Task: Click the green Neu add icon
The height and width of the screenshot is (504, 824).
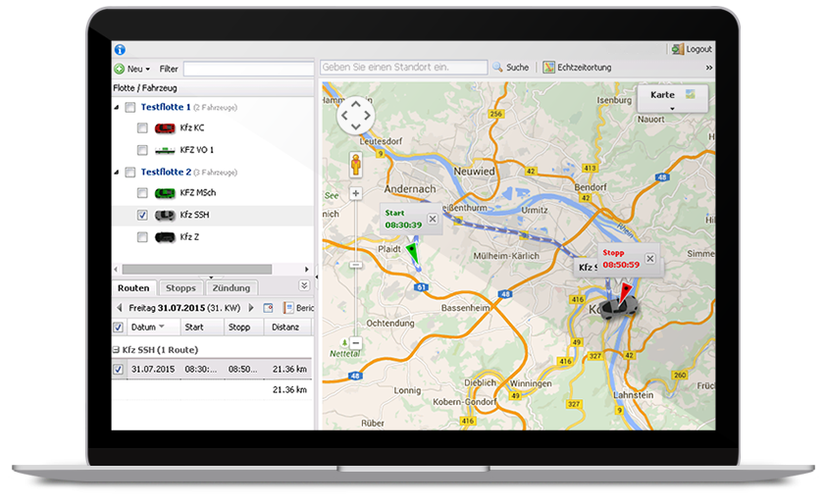Action: click(x=120, y=69)
